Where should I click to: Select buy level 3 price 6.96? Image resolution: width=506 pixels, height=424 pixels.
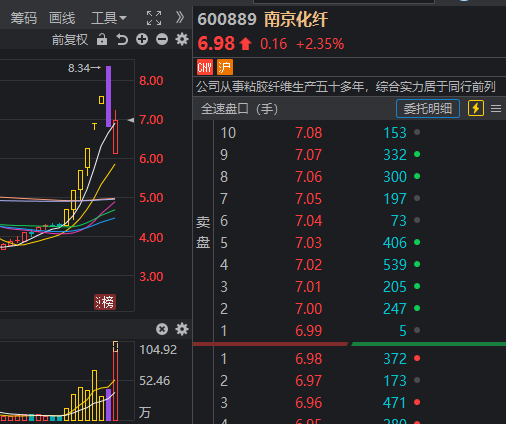coord(309,403)
